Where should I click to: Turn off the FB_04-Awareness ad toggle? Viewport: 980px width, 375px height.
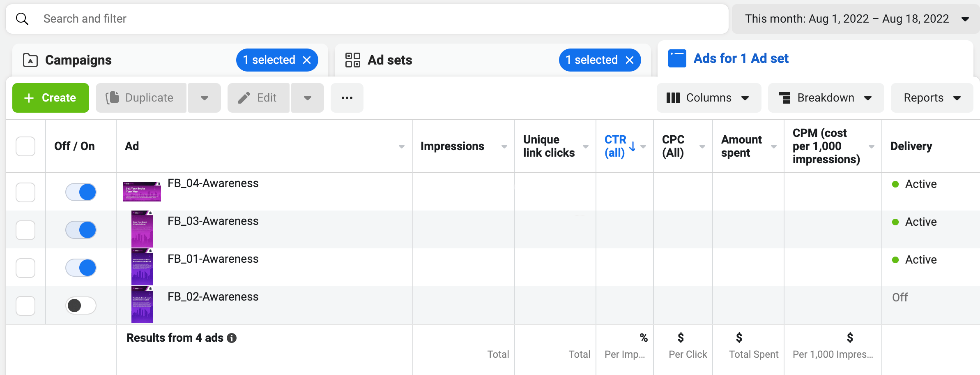click(81, 192)
